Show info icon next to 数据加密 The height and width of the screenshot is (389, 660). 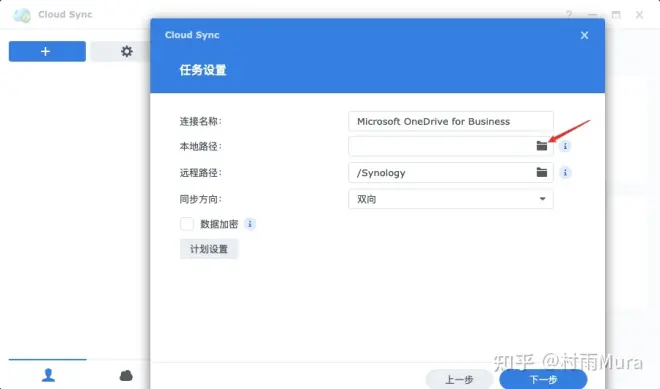click(250, 224)
